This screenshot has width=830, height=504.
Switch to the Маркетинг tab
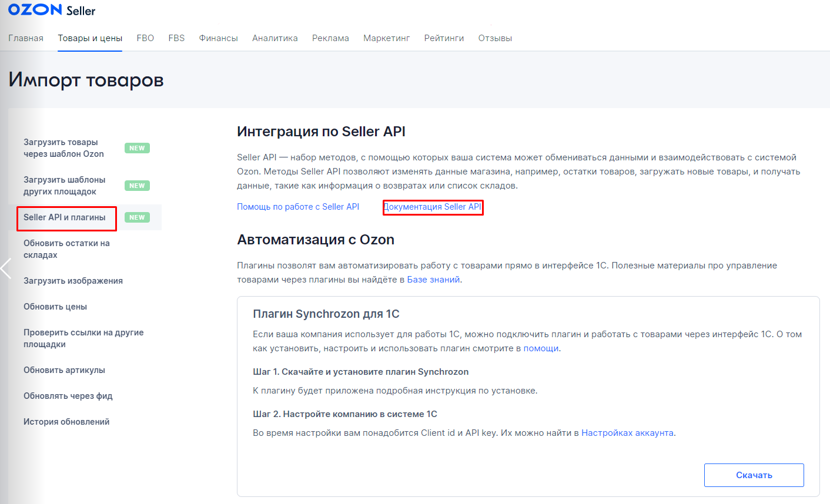click(x=387, y=38)
